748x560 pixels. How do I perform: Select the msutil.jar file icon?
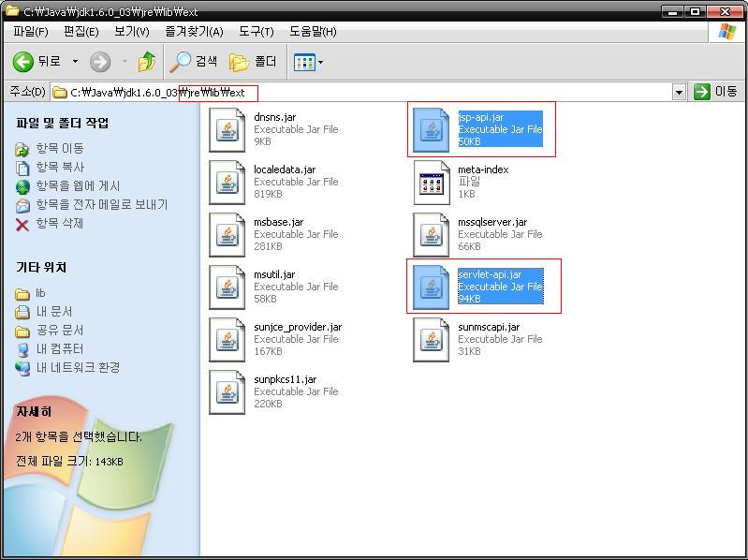[227, 287]
